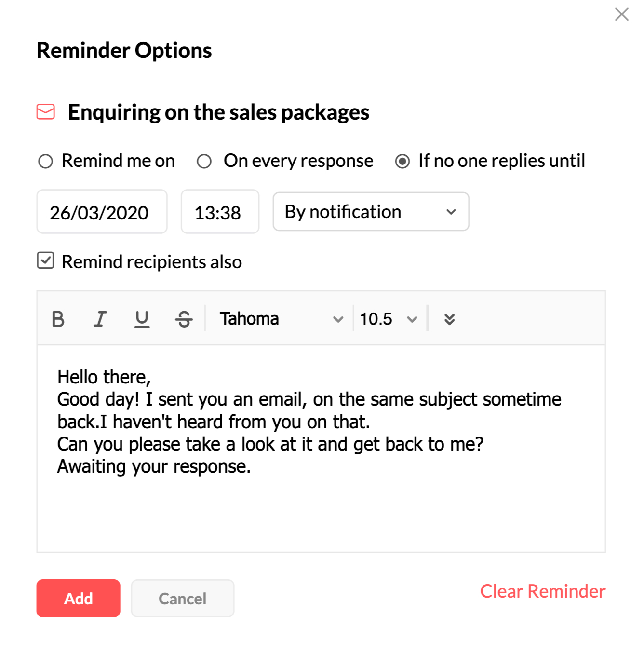Click the date field showing 26/03/2020
Screen dimensions: 644x656
(101, 212)
